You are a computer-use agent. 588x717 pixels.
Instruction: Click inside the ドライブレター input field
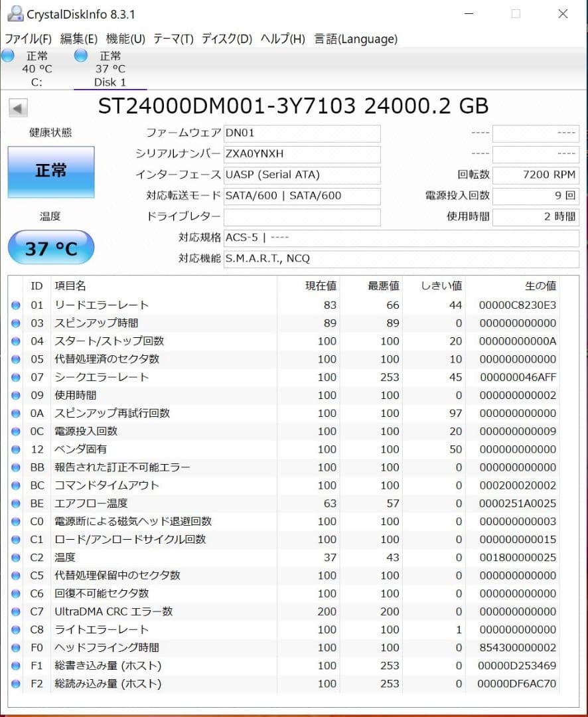click(302, 217)
